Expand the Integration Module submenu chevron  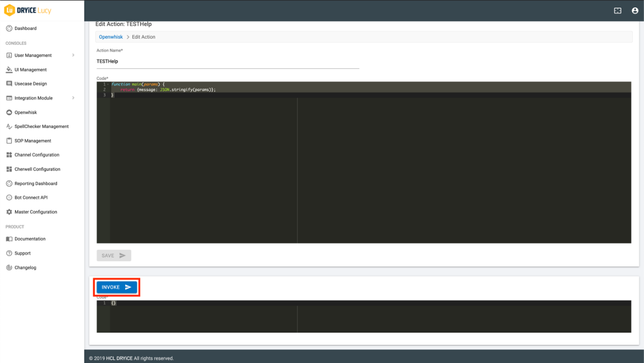click(73, 98)
